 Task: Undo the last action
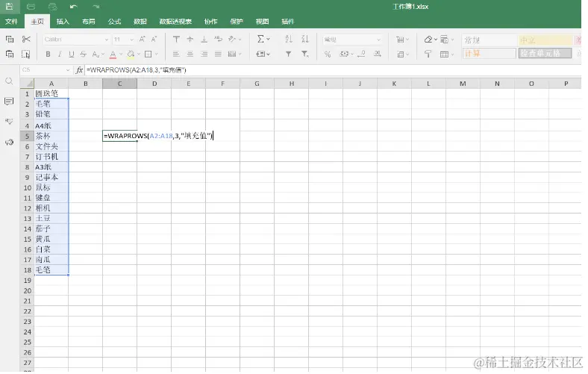click(74, 7)
